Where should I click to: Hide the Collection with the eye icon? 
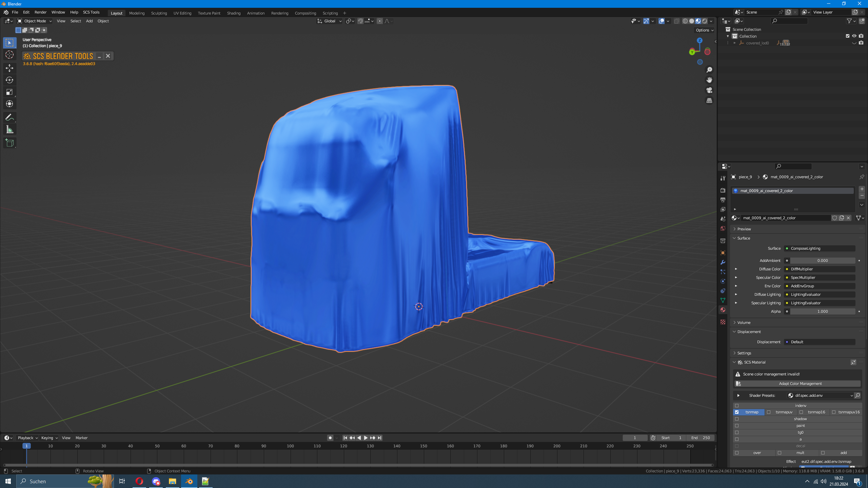pos(854,36)
